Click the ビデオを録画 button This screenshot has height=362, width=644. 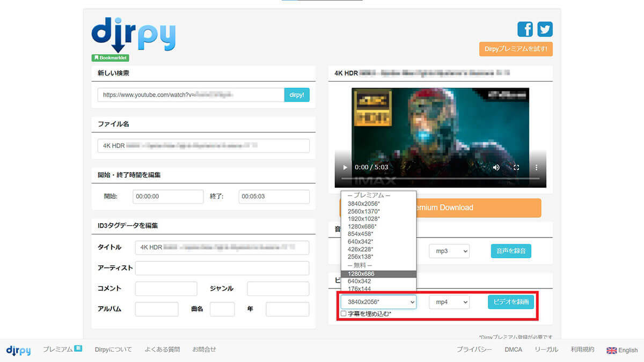point(511,302)
